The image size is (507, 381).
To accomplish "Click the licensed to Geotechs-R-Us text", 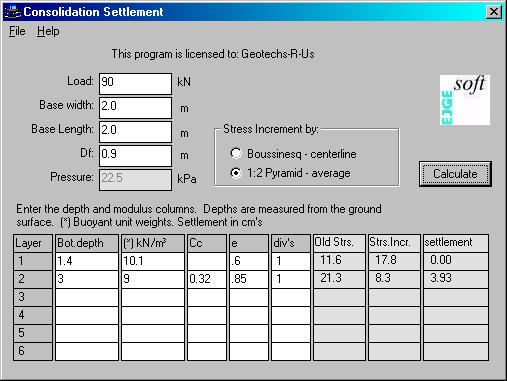I will (x=213, y=54).
